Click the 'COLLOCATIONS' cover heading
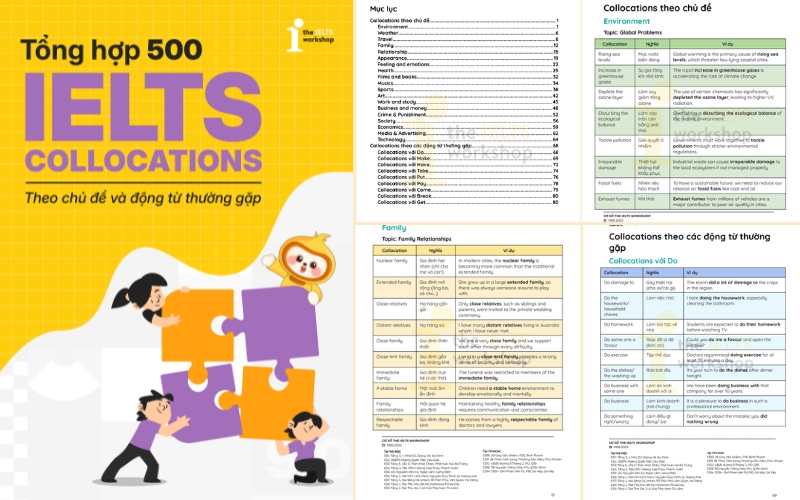This screenshot has height=500, width=800. click(144, 161)
